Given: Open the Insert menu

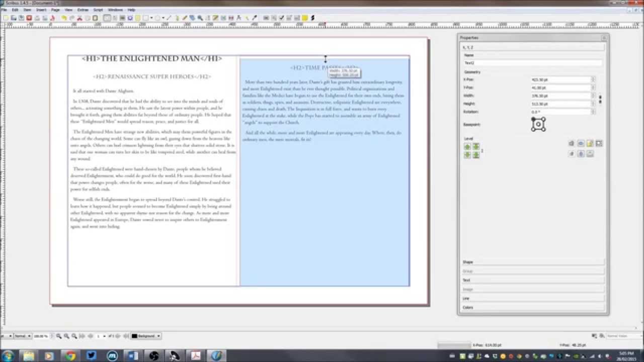Looking at the screenshot, I should tap(41, 10).
